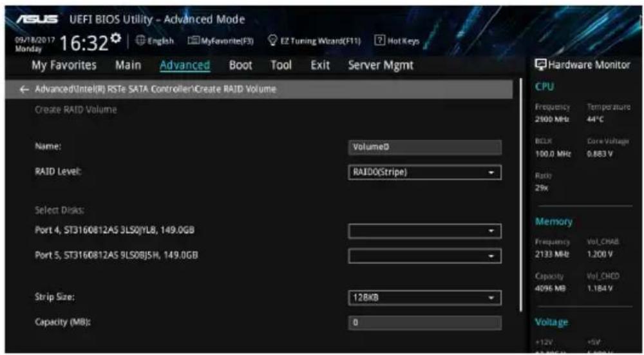Select the Advanced tab
Image resolution: width=644 pixels, height=355 pixels.
point(185,65)
